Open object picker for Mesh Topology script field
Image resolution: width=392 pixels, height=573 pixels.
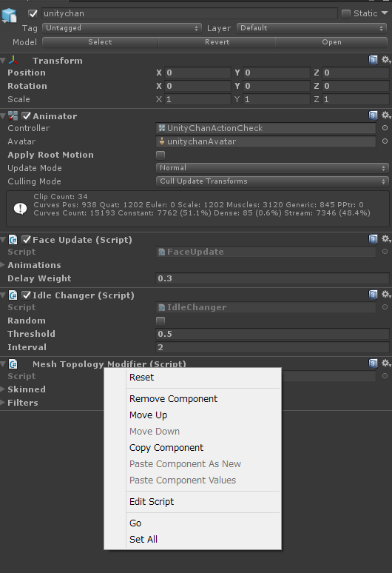tap(385, 375)
